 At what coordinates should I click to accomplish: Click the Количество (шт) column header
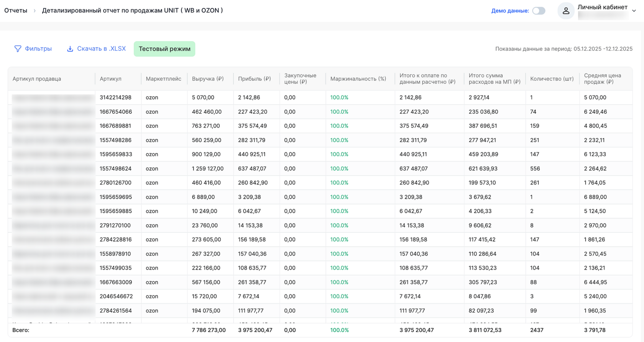(x=552, y=79)
